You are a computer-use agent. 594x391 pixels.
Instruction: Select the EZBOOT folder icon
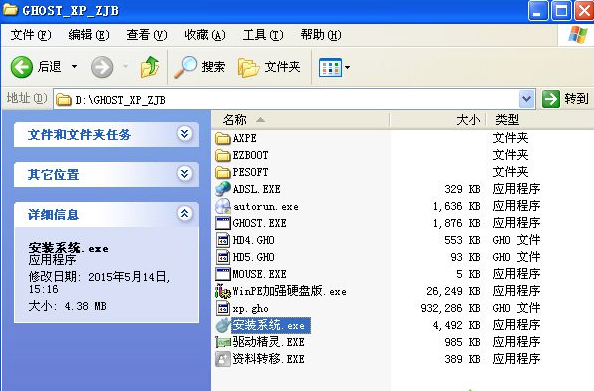[223, 155]
